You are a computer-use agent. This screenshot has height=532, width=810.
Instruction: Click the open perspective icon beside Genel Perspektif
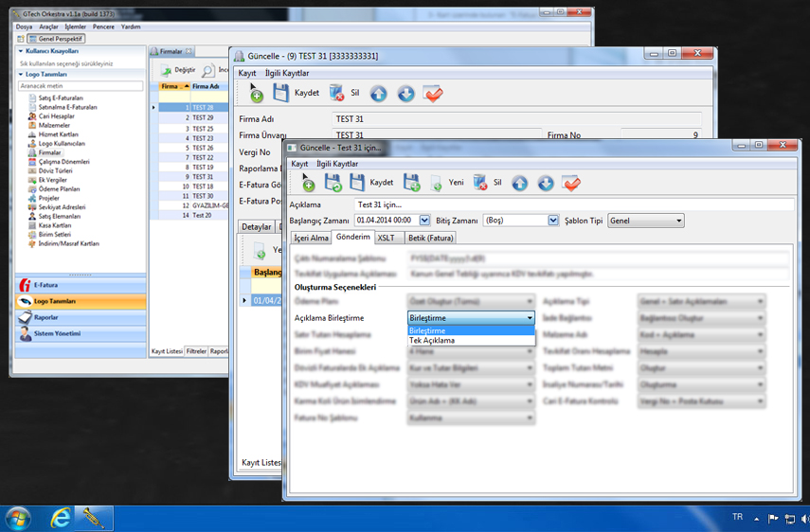point(21,39)
